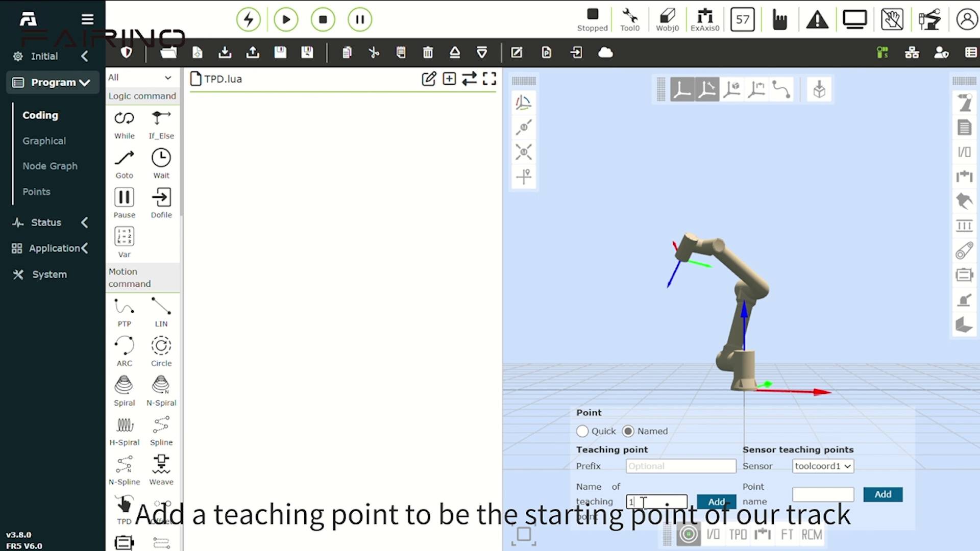This screenshot has height=551, width=980.
Task: Click the Wait clock command icon
Action: [x=161, y=158]
